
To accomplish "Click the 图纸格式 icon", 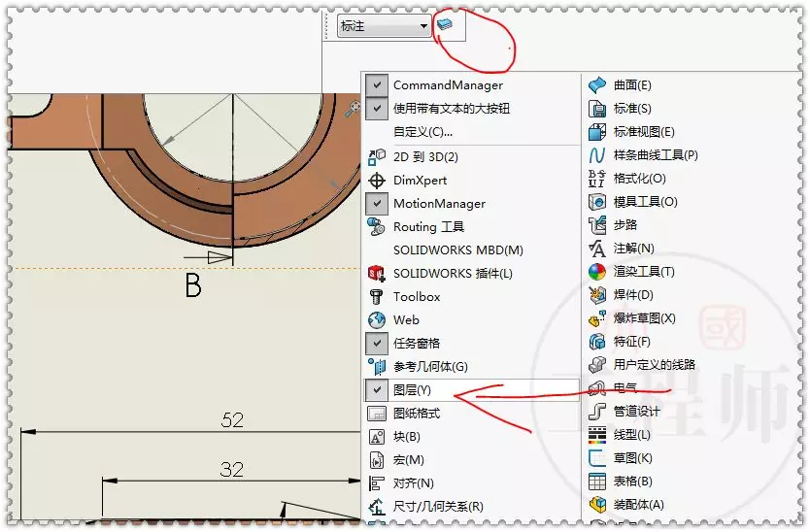I will coord(377,414).
